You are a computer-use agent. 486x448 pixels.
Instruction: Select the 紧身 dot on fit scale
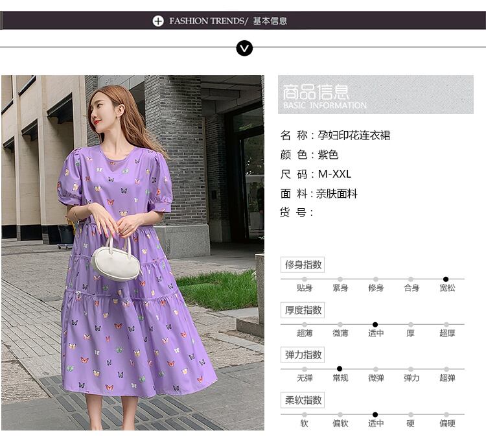(340, 279)
